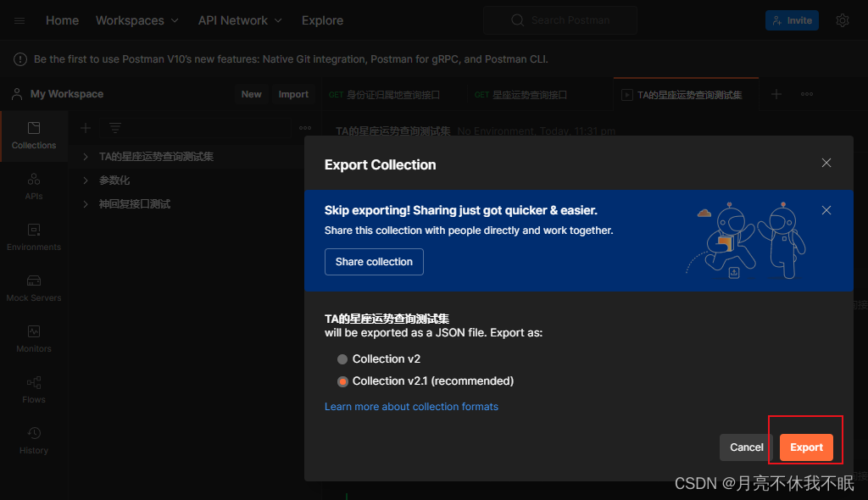Open a new tab with plus icon
Screen dimensions: 868x500
click(x=776, y=94)
